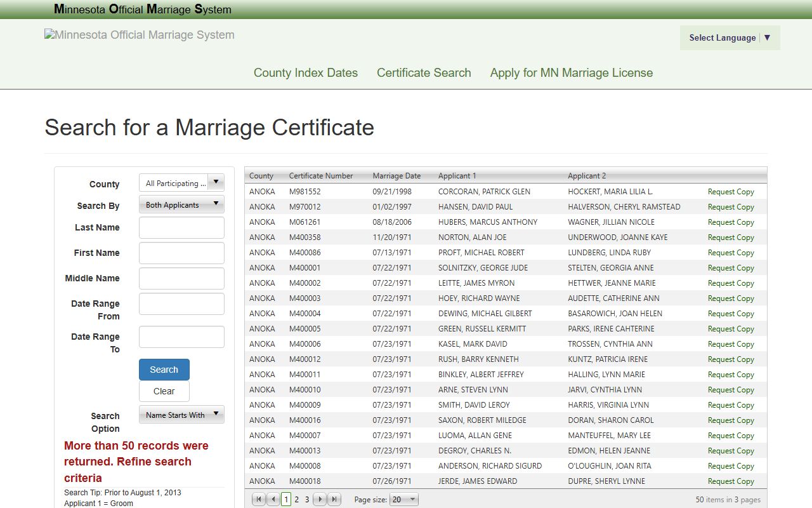Viewport: 812px width, 508px height.
Task: Click applicant BASAROWICH, JOAN HELEN
Action: point(615,314)
